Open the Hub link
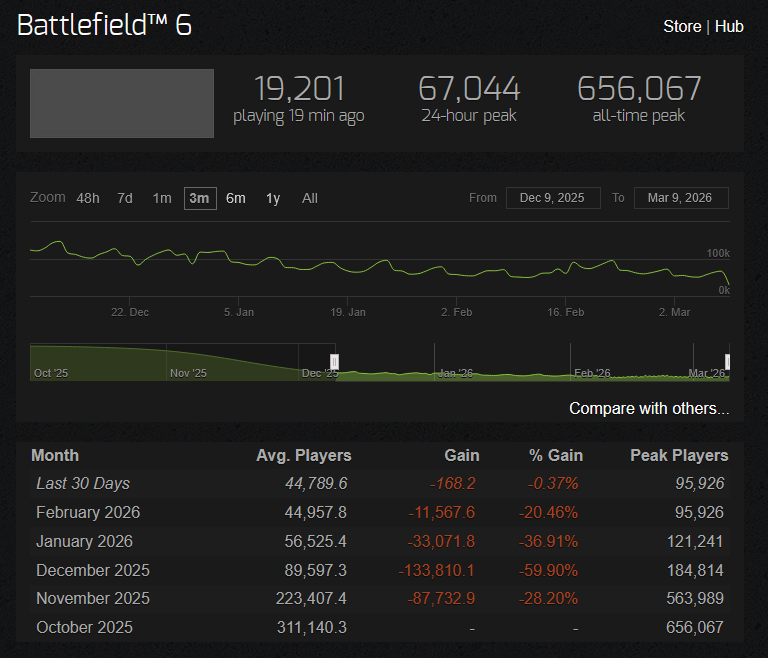768x658 pixels. [x=729, y=26]
